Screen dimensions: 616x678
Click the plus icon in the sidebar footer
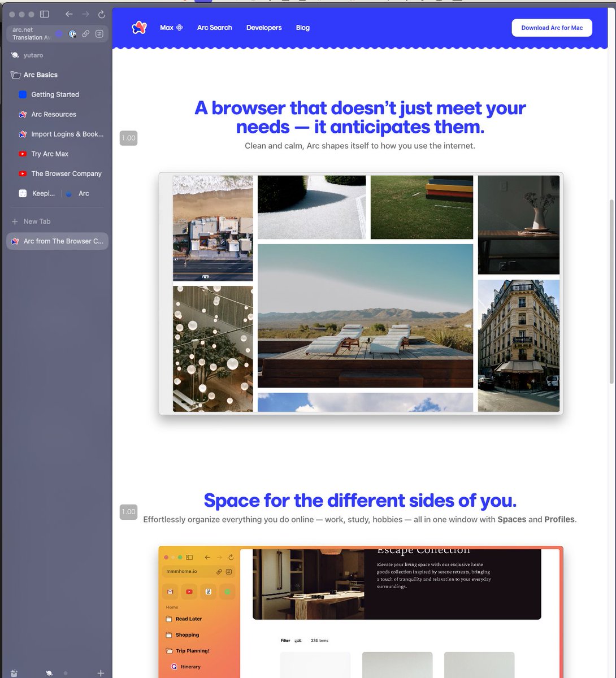coord(101,673)
